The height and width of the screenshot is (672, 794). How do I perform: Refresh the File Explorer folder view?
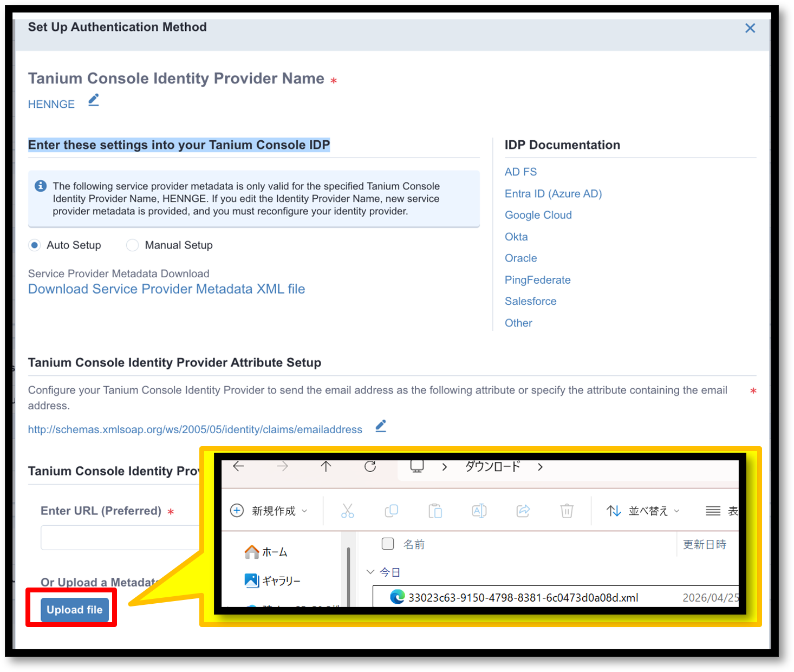pyautogui.click(x=370, y=466)
